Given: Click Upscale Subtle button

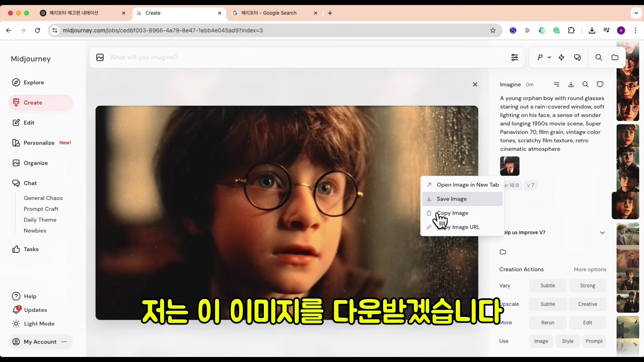Looking at the screenshot, I should [x=548, y=304].
